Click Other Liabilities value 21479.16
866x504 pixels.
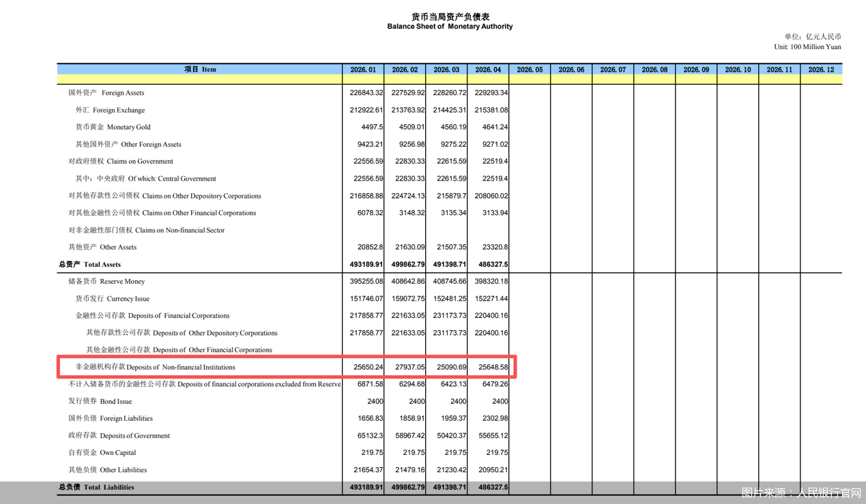[410, 470]
